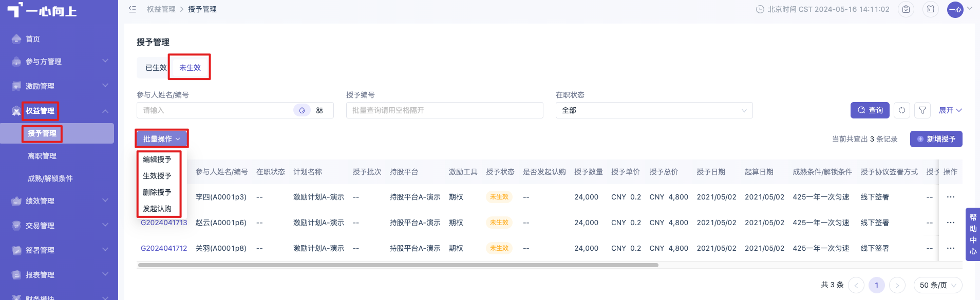Open the three-dot actions for 关羽 row
Viewport: 980px width, 300px height.
click(x=951, y=248)
